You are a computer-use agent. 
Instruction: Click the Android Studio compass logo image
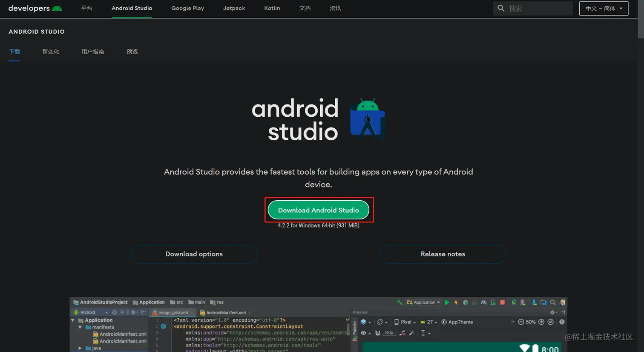pyautogui.click(x=368, y=119)
